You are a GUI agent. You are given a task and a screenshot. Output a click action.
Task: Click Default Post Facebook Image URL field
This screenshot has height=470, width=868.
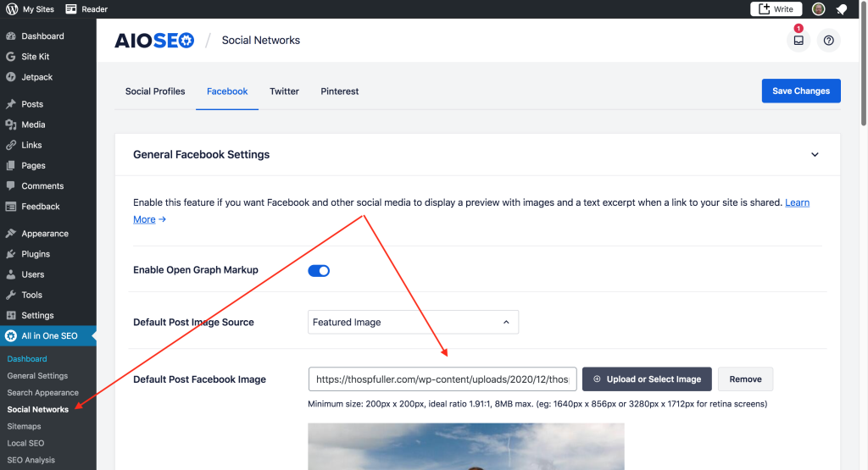tap(442, 379)
